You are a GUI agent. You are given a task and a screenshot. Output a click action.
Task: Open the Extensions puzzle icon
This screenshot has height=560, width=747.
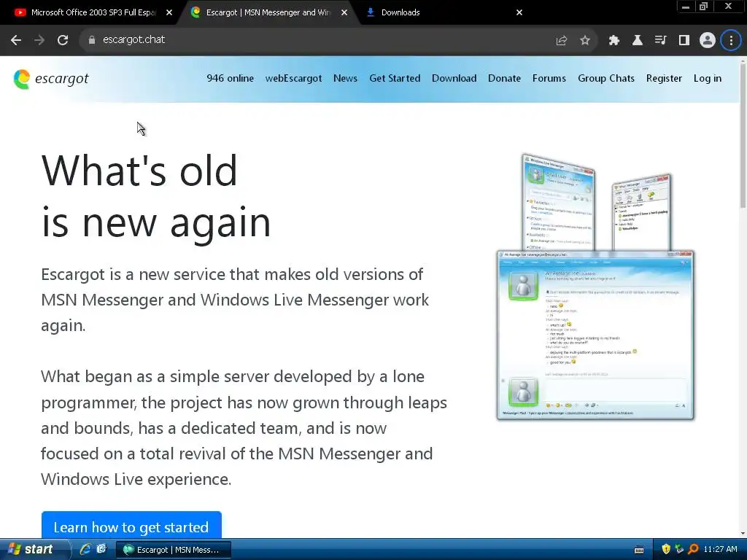(x=614, y=41)
